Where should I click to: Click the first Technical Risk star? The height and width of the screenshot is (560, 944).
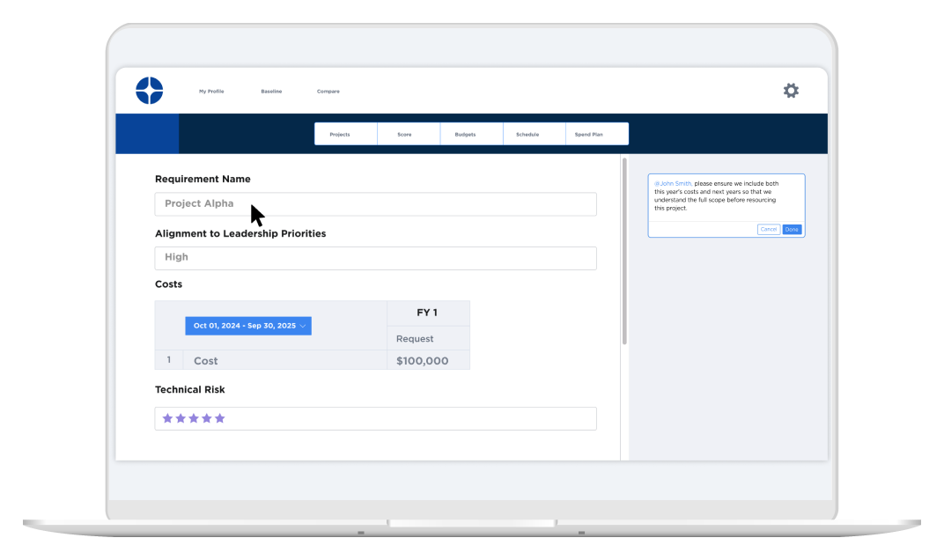(167, 417)
